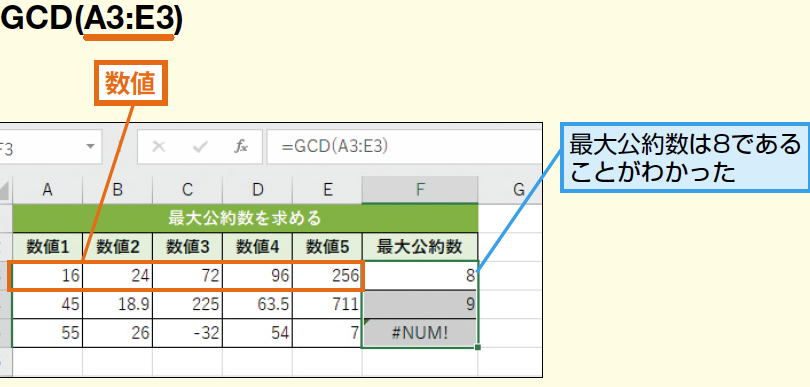Select cell containing 7 in 数値5 column

tap(327, 333)
